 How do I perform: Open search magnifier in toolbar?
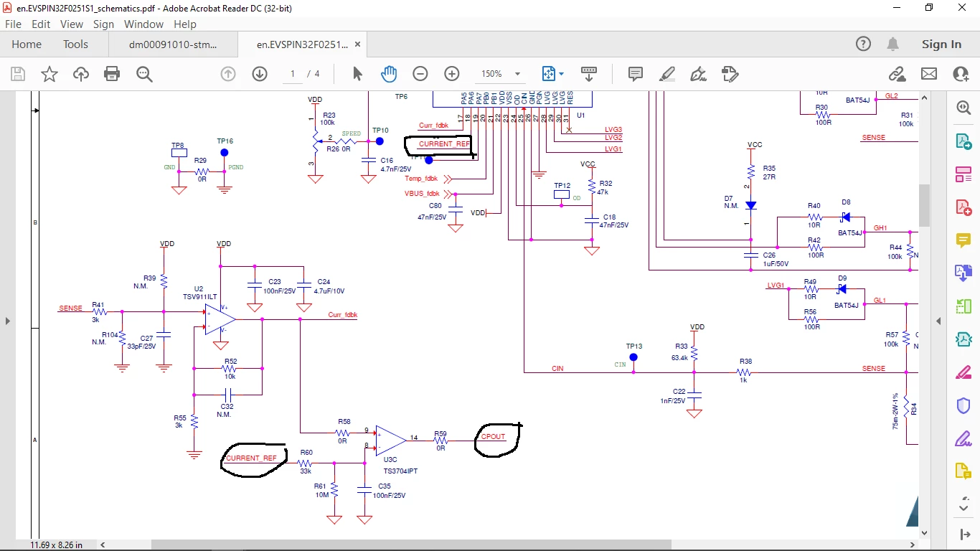click(144, 74)
